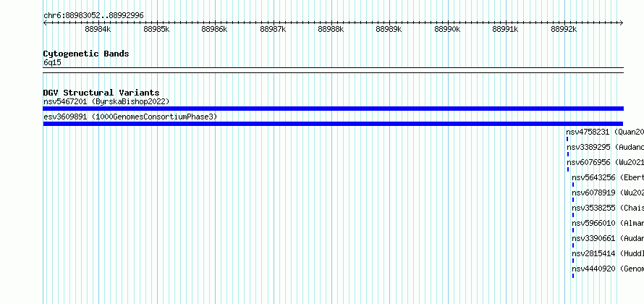
Task: Click the 88986k ruler tick label
Action: pyautogui.click(x=214, y=29)
